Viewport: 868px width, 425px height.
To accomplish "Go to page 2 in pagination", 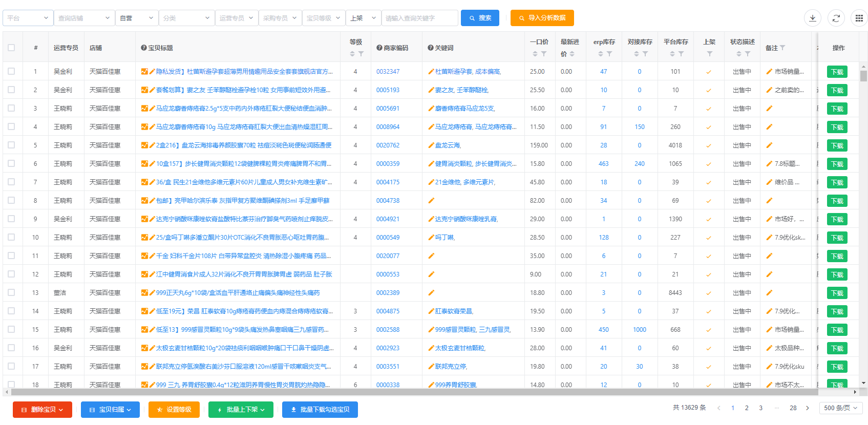I will pyautogui.click(x=747, y=408).
